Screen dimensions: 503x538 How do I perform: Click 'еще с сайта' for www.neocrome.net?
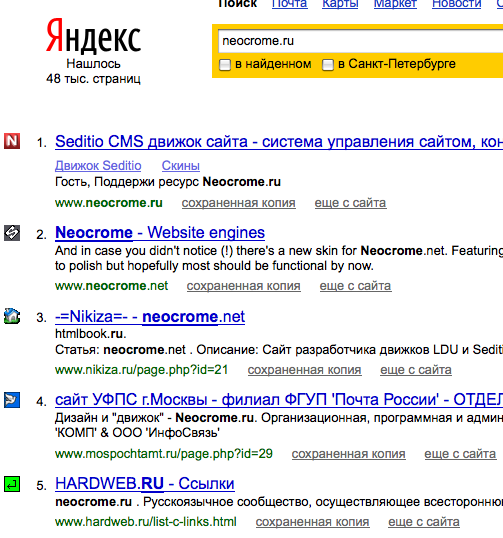tap(355, 286)
